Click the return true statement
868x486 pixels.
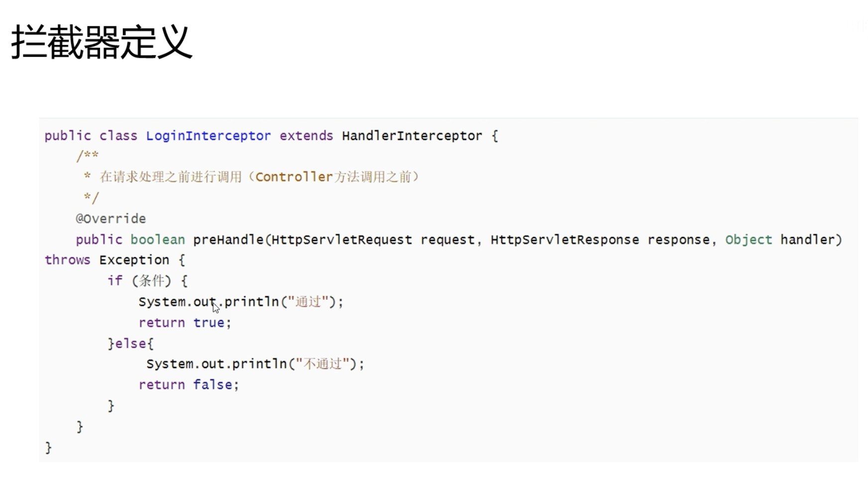184,323
